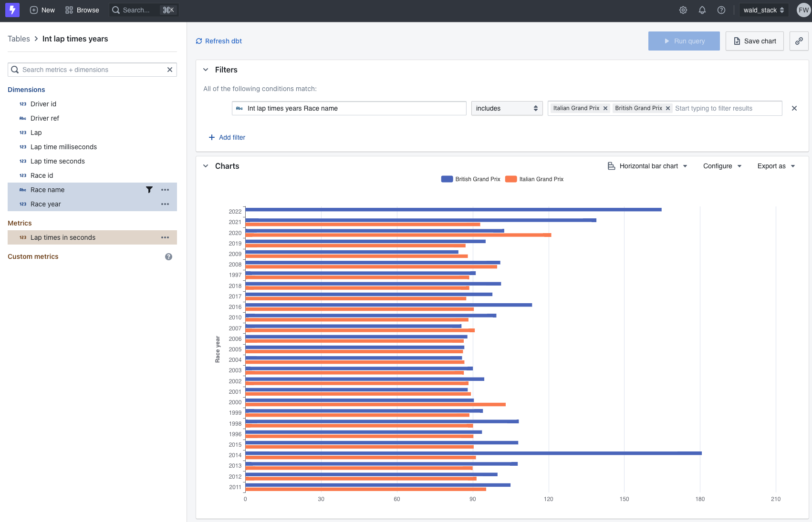Image resolution: width=812 pixels, height=522 pixels.
Task: Toggle the Driver ref dimension
Action: [45, 118]
